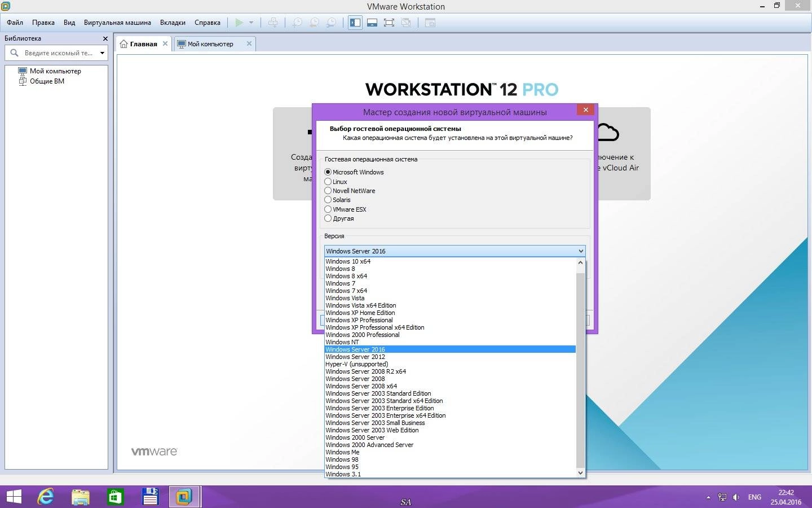Choose Windows Vista x64 Edition from the list
The height and width of the screenshot is (508, 812).
(x=450, y=305)
